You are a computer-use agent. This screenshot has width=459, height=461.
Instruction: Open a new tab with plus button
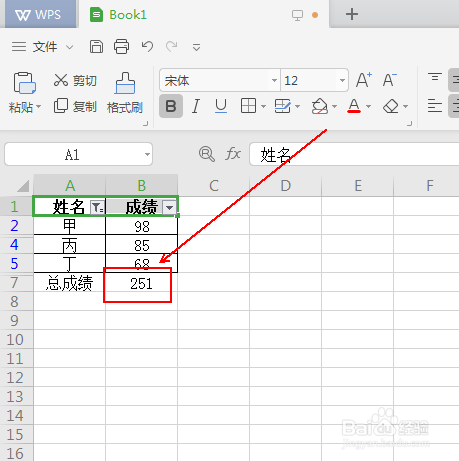coord(352,14)
